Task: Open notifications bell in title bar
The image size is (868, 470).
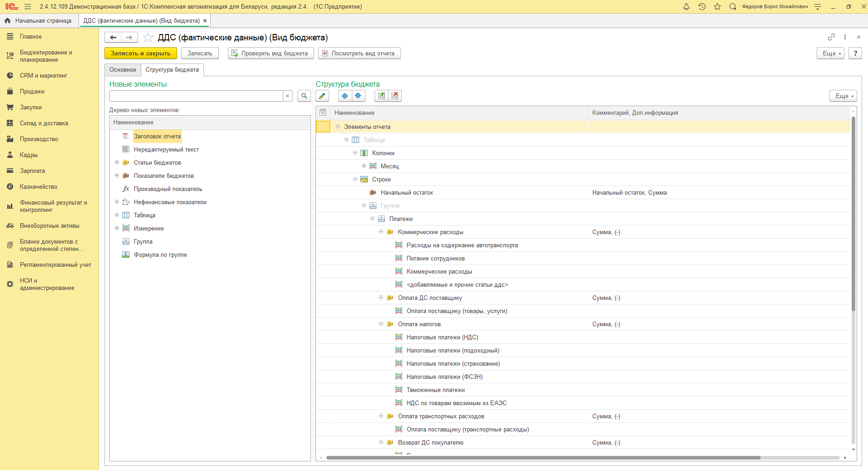Action: [x=686, y=7]
